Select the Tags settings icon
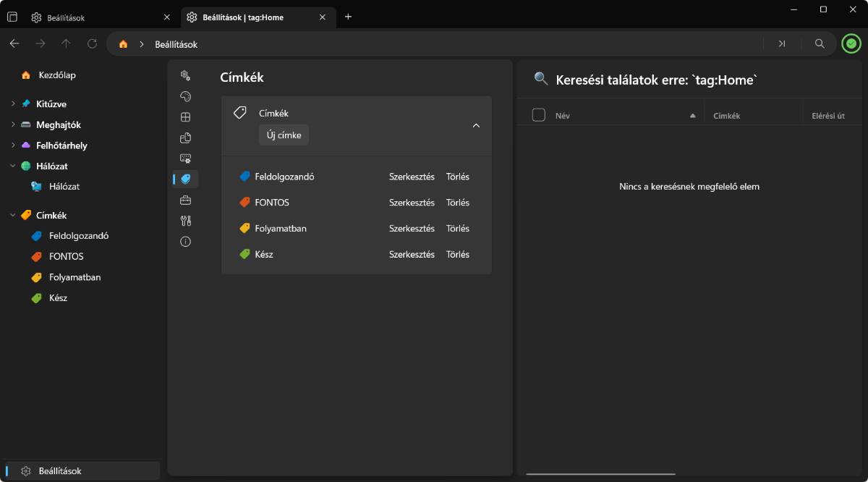868x482 pixels. (x=185, y=179)
